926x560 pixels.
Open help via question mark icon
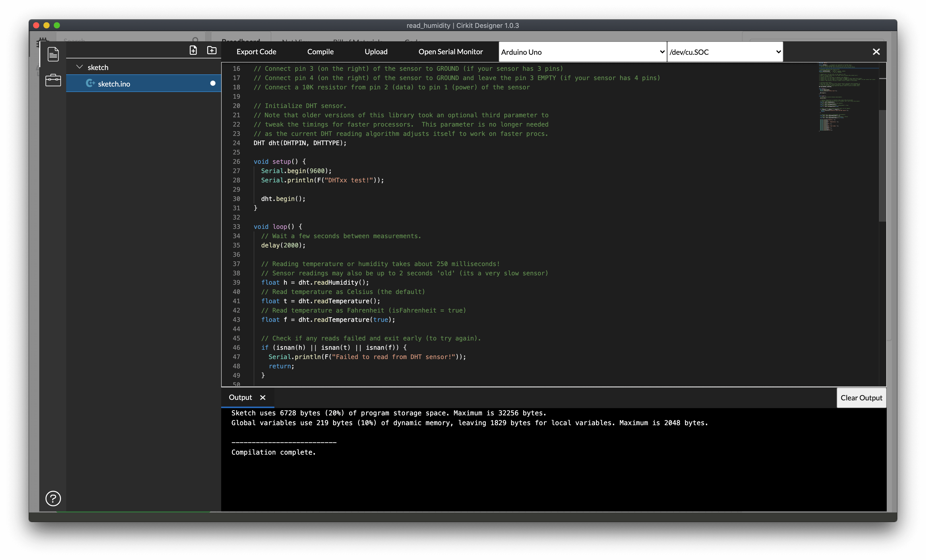pos(53,498)
